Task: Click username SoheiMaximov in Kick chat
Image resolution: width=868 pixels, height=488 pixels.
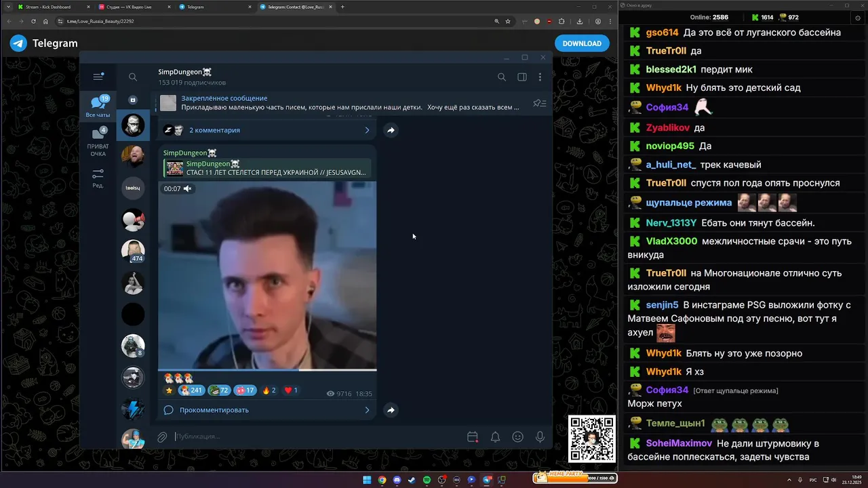Action: 679,443
